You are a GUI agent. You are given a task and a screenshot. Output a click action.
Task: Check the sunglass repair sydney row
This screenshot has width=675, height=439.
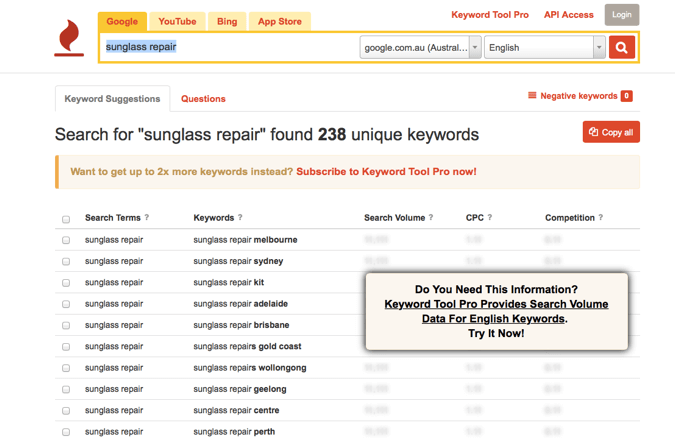(66, 261)
